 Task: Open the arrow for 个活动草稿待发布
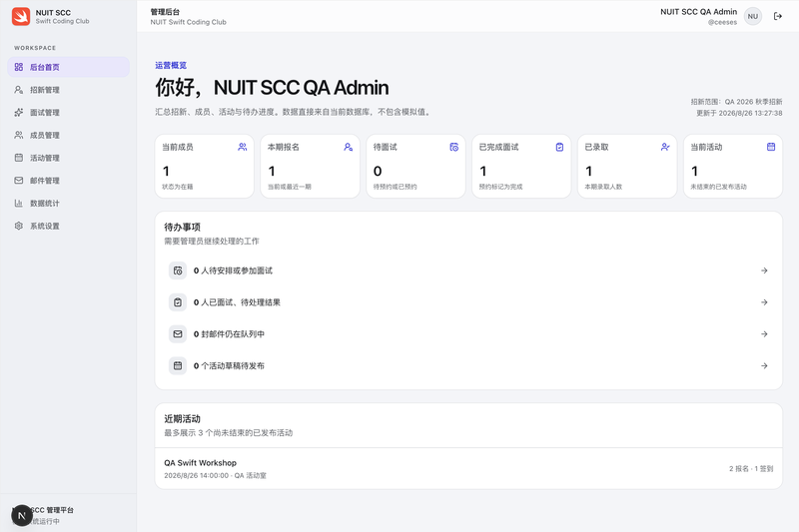[x=764, y=365]
